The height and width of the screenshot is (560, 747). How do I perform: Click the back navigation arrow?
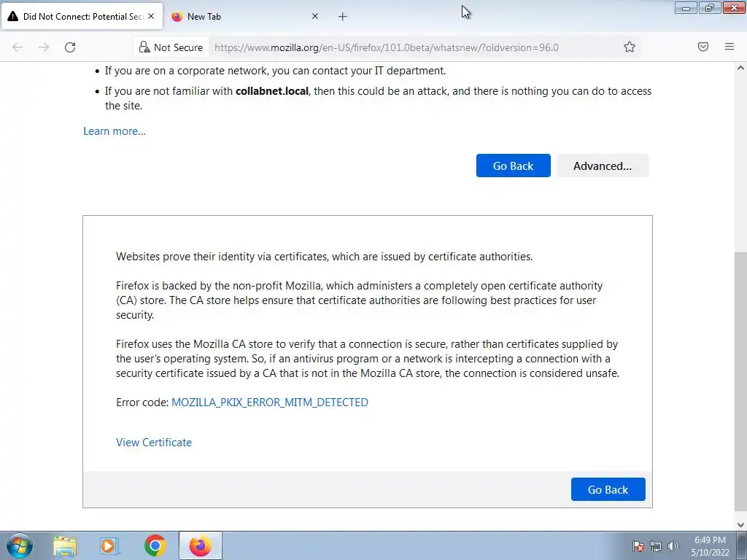[18, 47]
